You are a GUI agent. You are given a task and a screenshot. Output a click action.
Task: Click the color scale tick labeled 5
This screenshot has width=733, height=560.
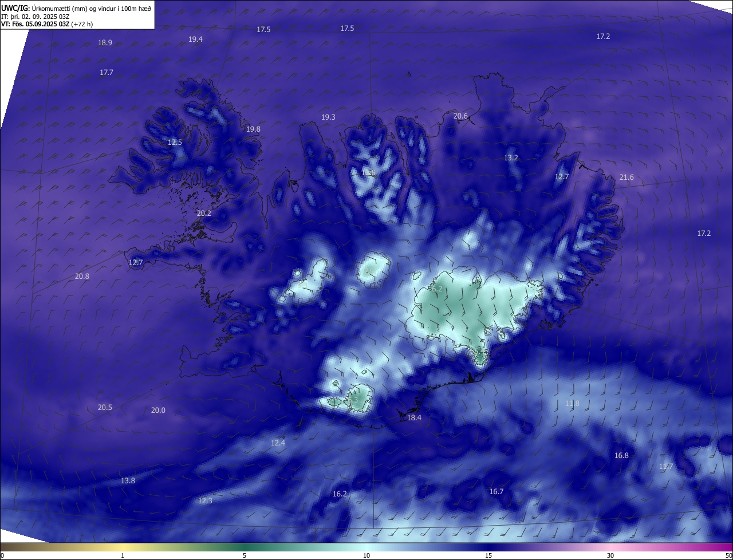click(245, 555)
